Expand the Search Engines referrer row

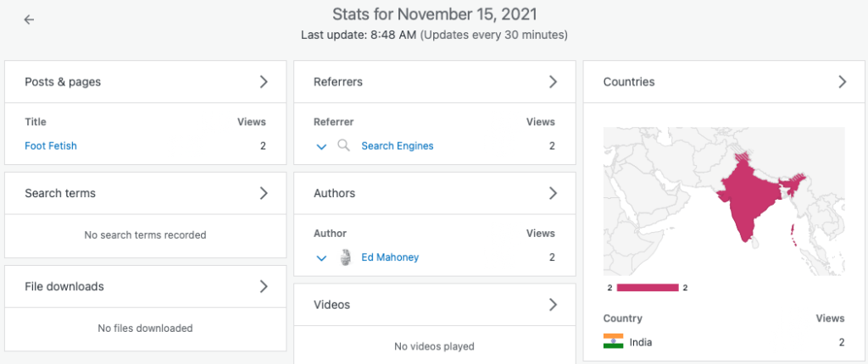click(321, 146)
